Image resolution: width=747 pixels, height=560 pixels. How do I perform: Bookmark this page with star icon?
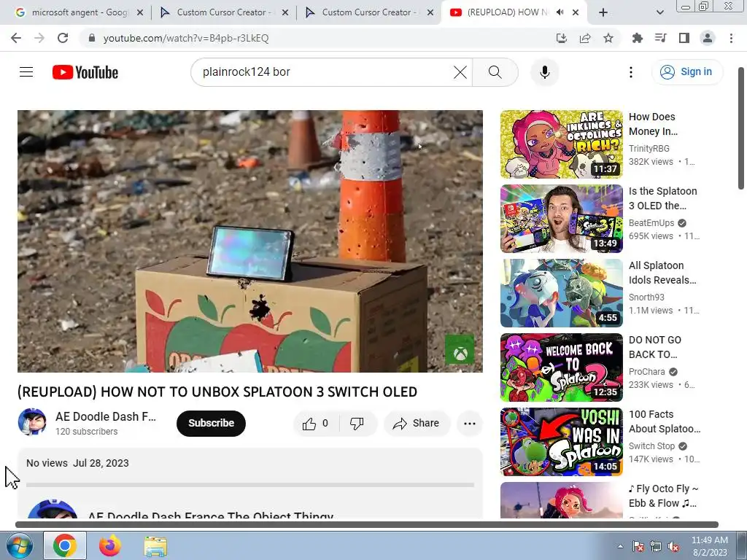(x=608, y=38)
